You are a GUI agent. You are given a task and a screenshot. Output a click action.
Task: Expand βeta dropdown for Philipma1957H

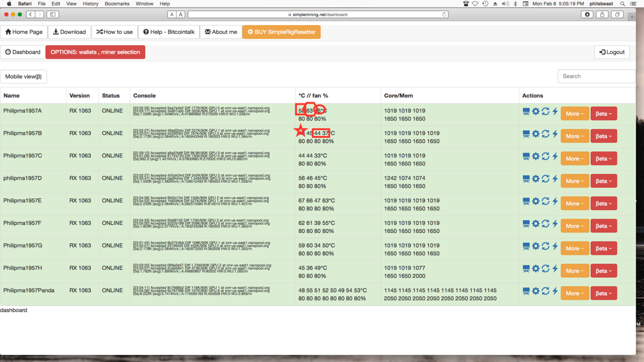click(604, 271)
